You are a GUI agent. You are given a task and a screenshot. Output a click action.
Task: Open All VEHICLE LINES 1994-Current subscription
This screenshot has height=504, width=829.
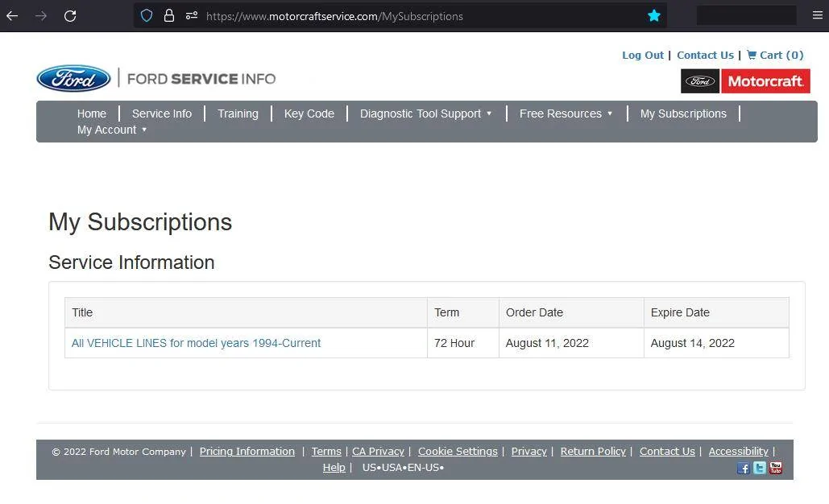point(196,343)
